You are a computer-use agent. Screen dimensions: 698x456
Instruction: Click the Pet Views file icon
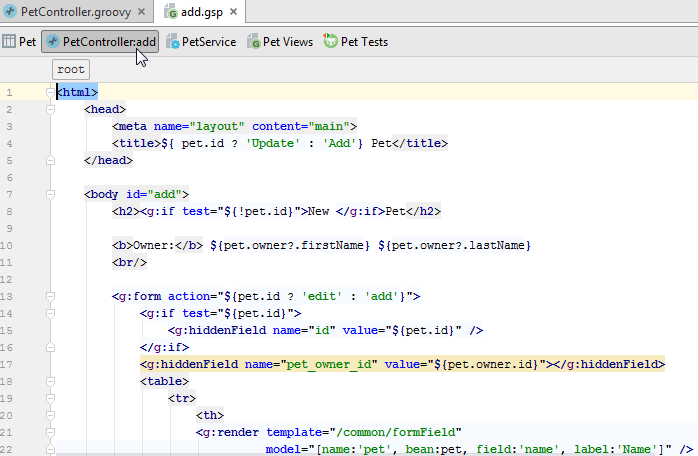click(254, 42)
